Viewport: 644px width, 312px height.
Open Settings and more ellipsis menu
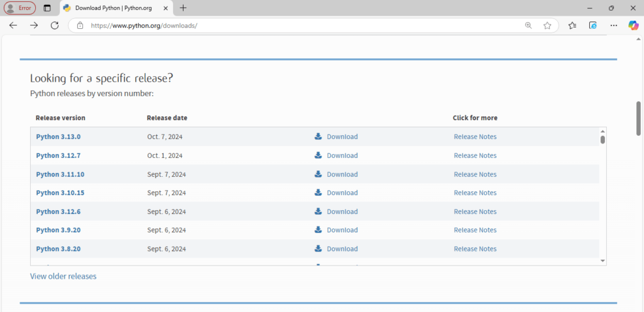coord(614,25)
